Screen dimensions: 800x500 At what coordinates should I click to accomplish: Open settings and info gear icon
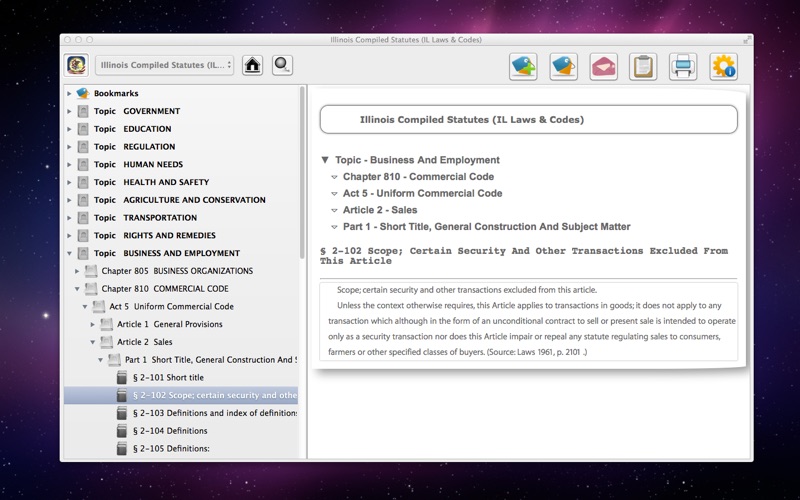723,66
